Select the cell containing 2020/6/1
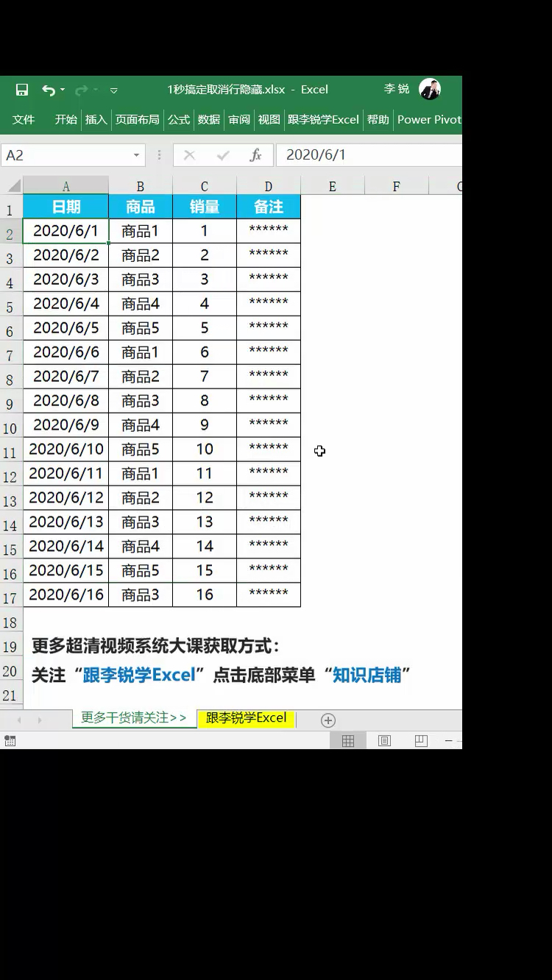 pos(66,231)
